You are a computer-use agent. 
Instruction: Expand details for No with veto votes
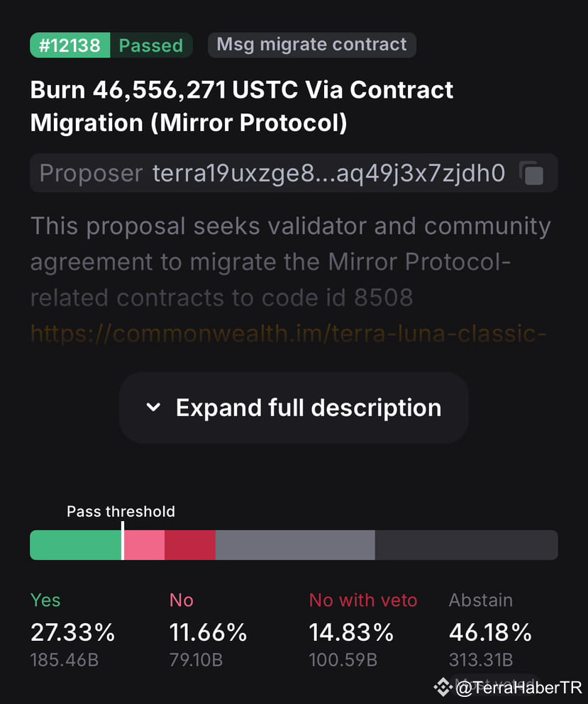363,600
